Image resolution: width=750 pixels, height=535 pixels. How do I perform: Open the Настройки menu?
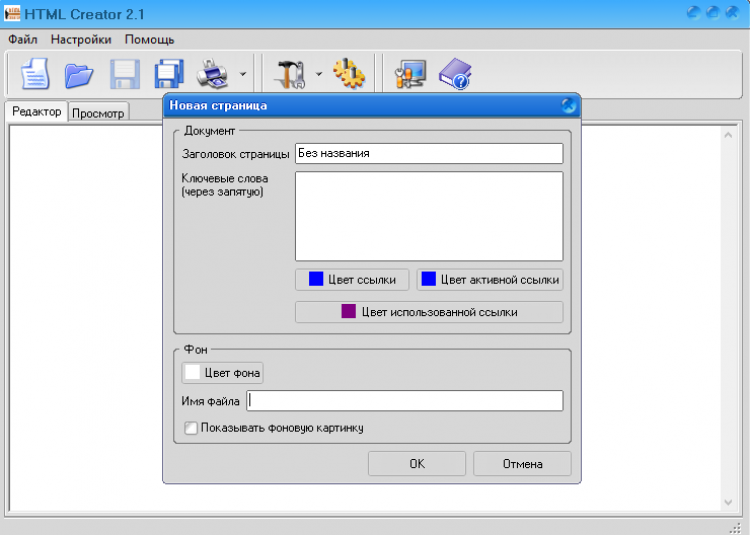81,39
